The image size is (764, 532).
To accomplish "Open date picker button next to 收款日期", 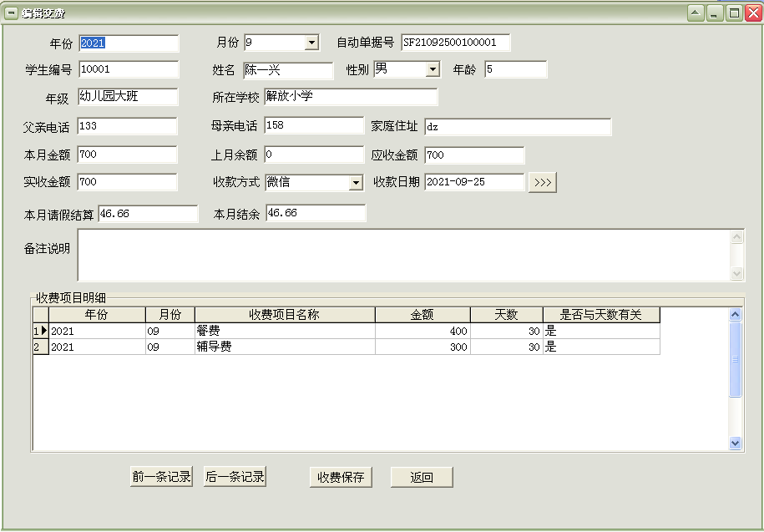I will pyautogui.click(x=543, y=183).
